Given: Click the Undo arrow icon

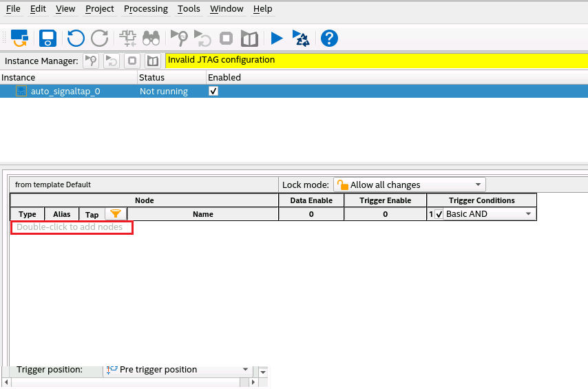Looking at the screenshot, I should 76,38.
